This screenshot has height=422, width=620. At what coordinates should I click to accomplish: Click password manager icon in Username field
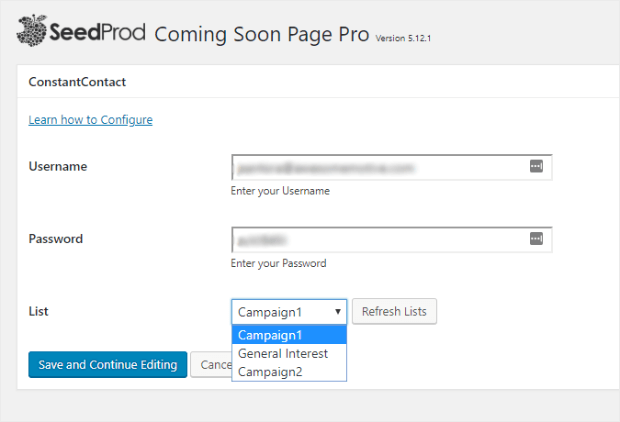(x=536, y=167)
